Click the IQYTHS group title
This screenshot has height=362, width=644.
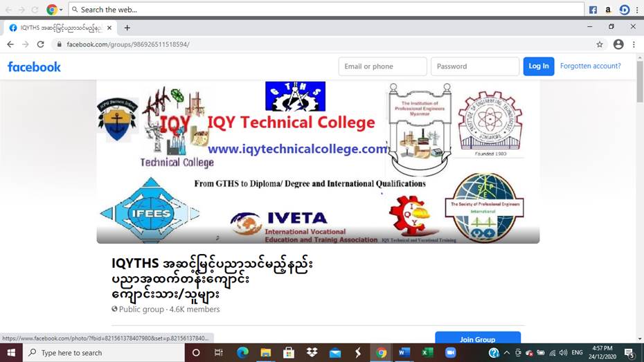[x=212, y=279]
